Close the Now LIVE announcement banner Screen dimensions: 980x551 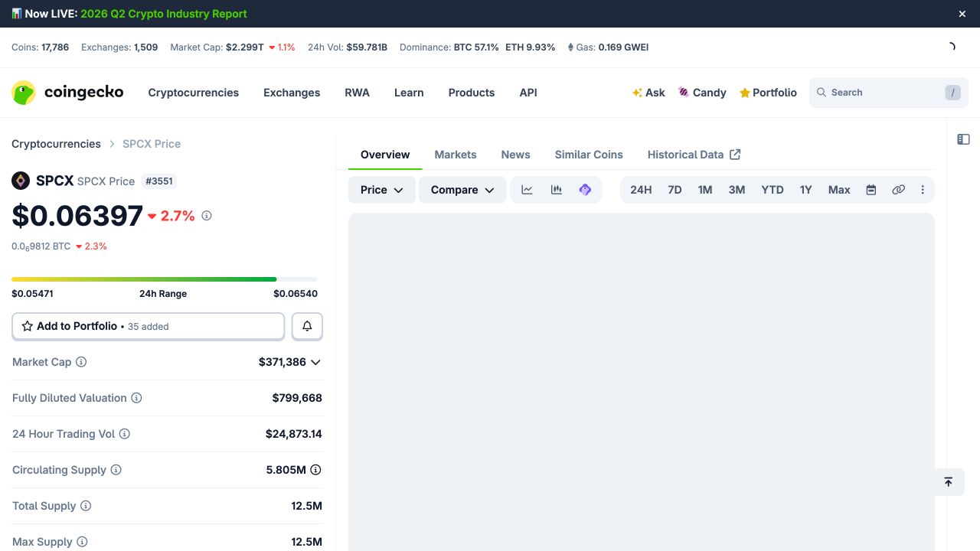[962, 14]
